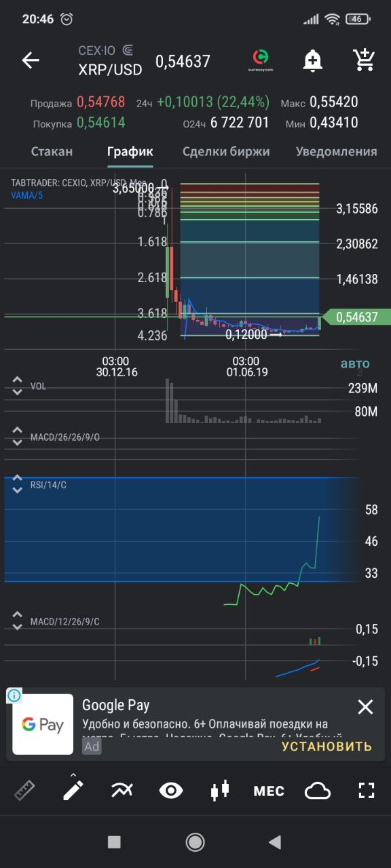Screen dimensions: 391x868
Task: Close the Google Pay ad
Action: [365, 707]
